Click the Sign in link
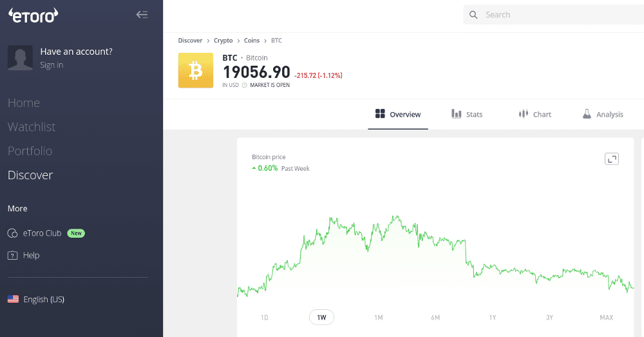Screen dimensions: 644x337 point(52,65)
